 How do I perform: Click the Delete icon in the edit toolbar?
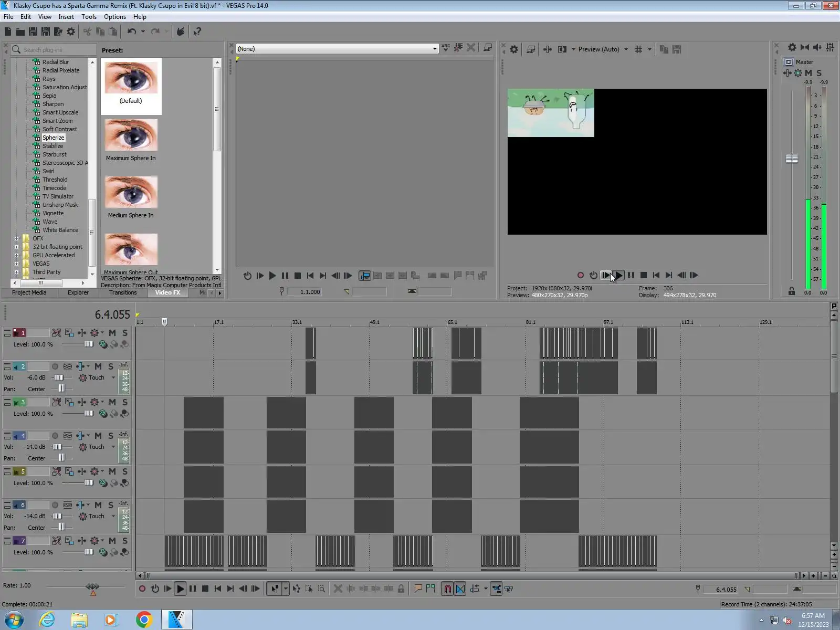pos(338,589)
